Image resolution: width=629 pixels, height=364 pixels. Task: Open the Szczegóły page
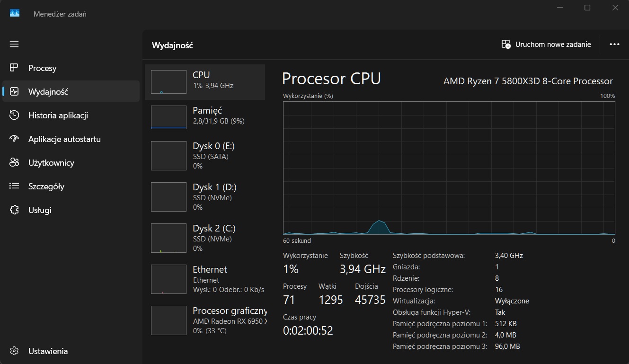pos(71,186)
